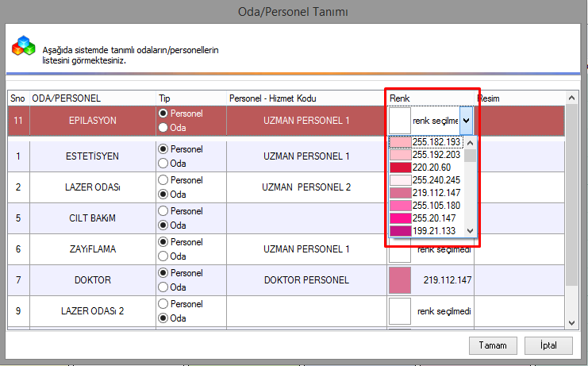This screenshot has height=366, width=588.
Task: Switch DOKTOR row to Oda
Action: [x=163, y=287]
